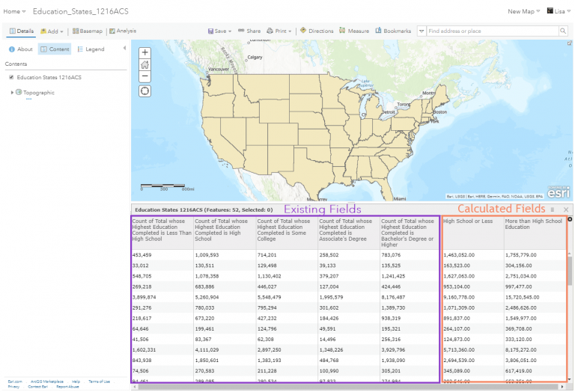Open Bookmarks

click(393, 31)
